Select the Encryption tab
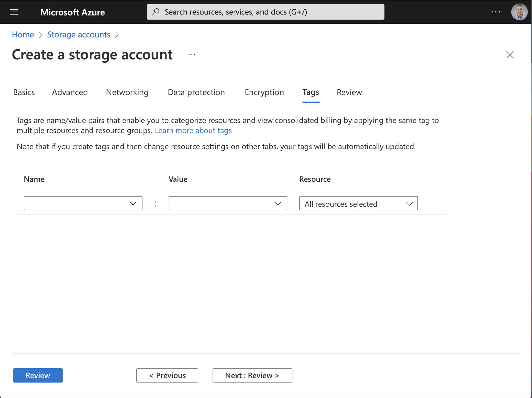Image resolution: width=532 pixels, height=398 pixels. [x=264, y=92]
